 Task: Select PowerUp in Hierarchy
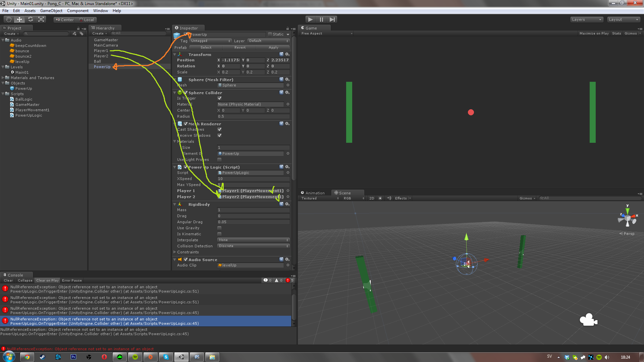coord(102,67)
